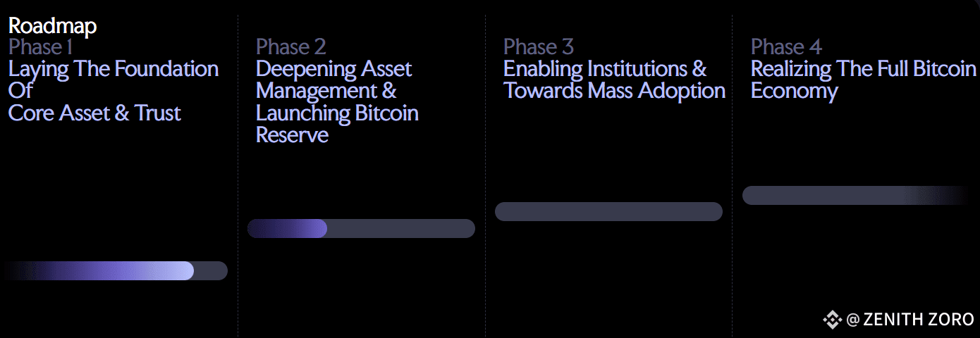Screen dimensions: 980x338
Task: Click the empty Phase 4 progress bar
Action: click(857, 196)
